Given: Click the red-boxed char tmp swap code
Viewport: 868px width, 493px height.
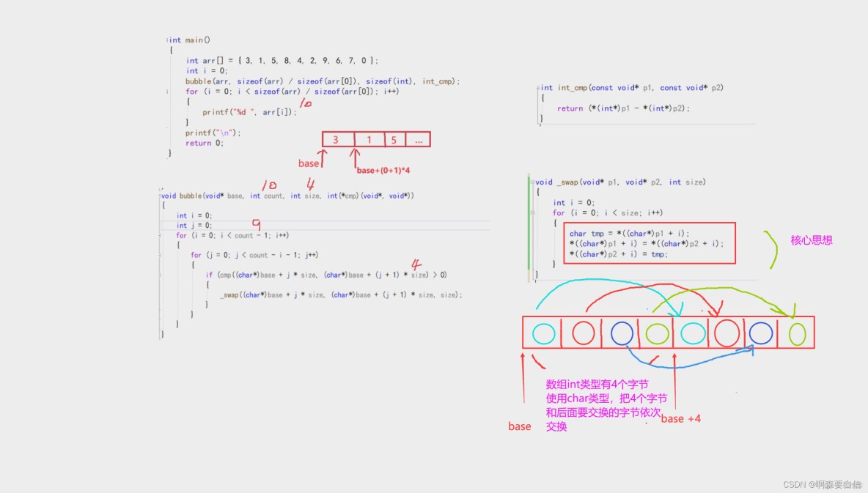Looking at the screenshot, I should (x=649, y=242).
